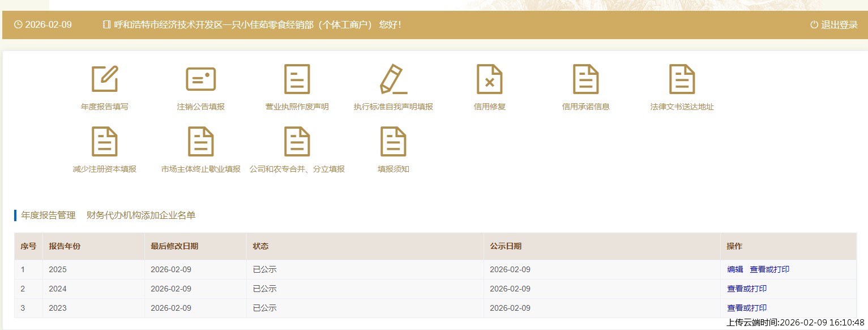Click the 营业执照作废声明 document icon

(x=297, y=79)
